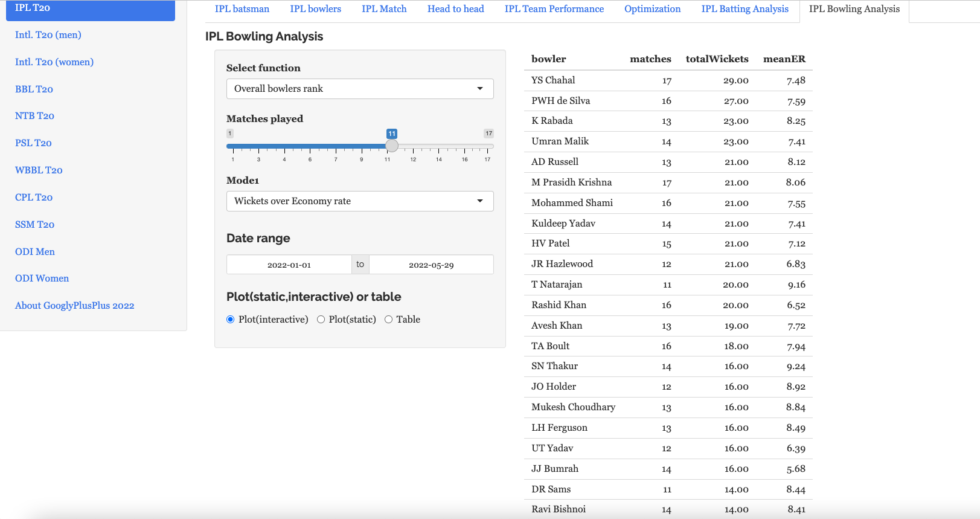Viewport: 980px width, 519px height.
Task: Switch to IPL Batting Analysis tab
Action: 745,9
